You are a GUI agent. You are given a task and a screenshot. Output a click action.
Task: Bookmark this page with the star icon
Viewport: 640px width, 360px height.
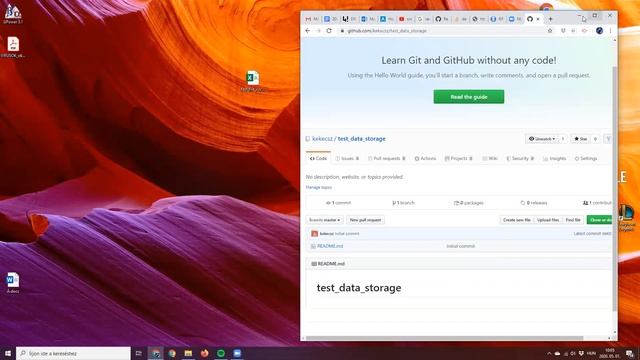[x=550, y=31]
